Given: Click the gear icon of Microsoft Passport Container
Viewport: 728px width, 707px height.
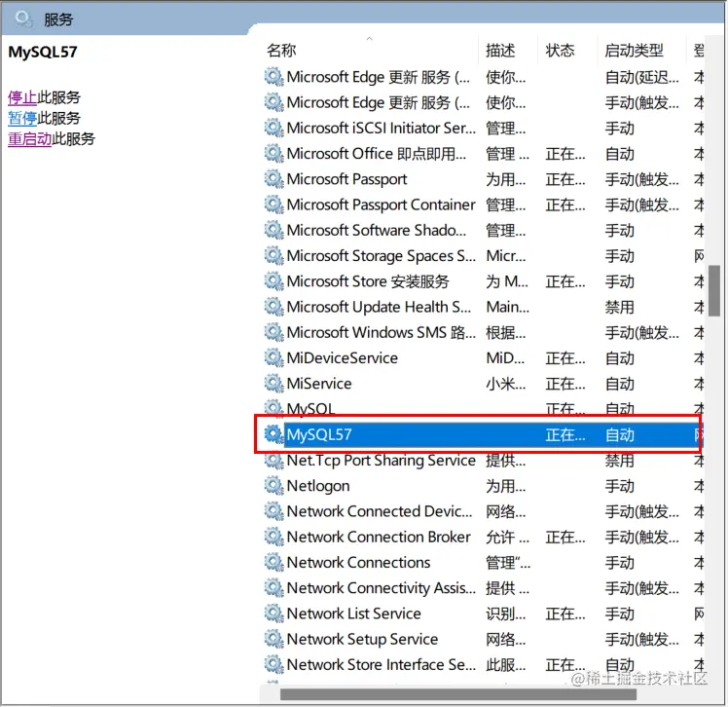Looking at the screenshot, I should click(273, 205).
